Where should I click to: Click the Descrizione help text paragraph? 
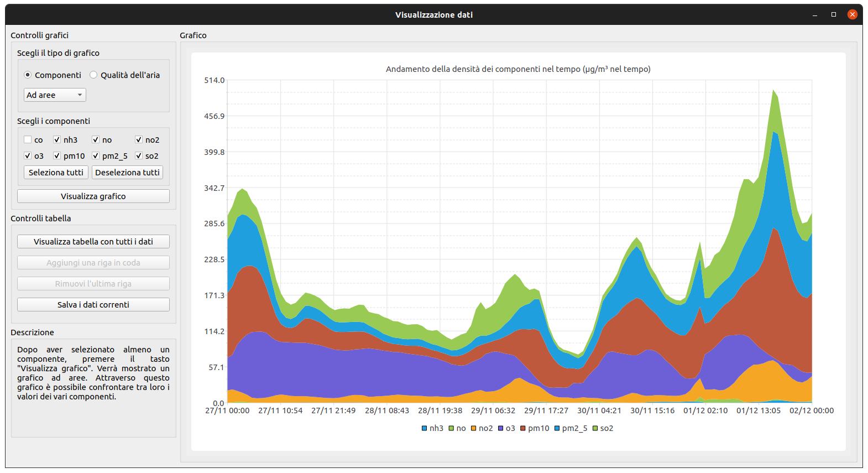pyautogui.click(x=93, y=373)
